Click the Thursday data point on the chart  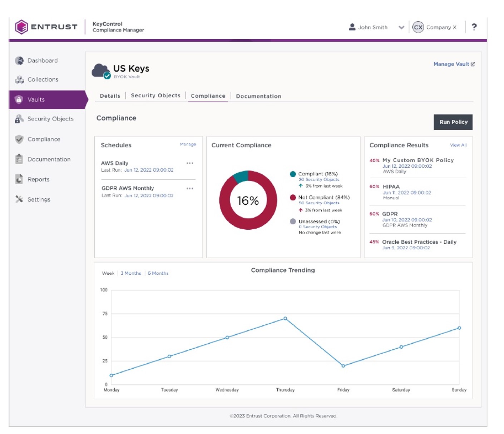(x=285, y=318)
